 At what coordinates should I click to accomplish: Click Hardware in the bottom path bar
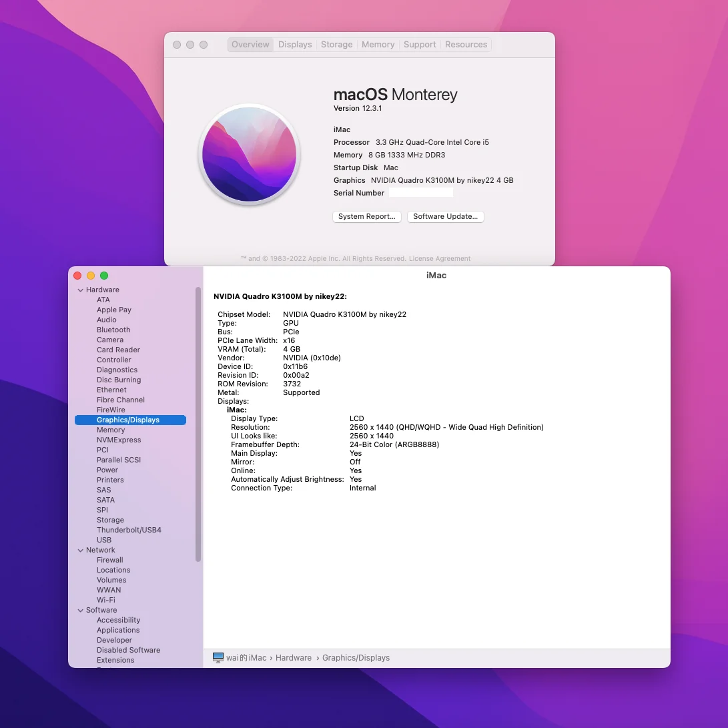294,657
